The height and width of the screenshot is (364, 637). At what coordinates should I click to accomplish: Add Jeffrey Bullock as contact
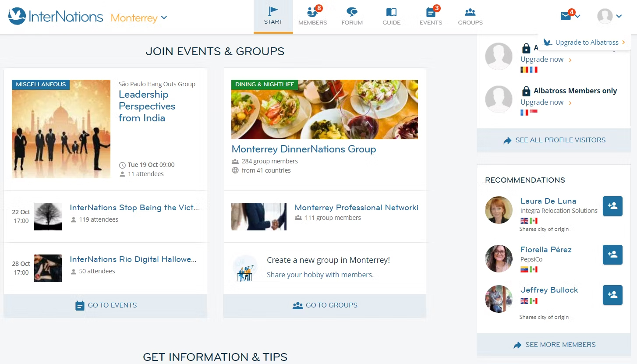612,295
